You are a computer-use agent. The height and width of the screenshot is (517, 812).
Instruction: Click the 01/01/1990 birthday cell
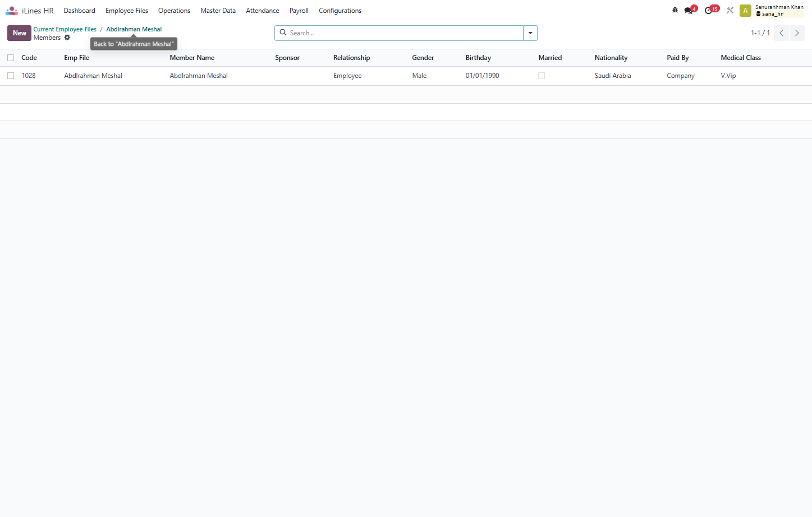pyautogui.click(x=483, y=76)
